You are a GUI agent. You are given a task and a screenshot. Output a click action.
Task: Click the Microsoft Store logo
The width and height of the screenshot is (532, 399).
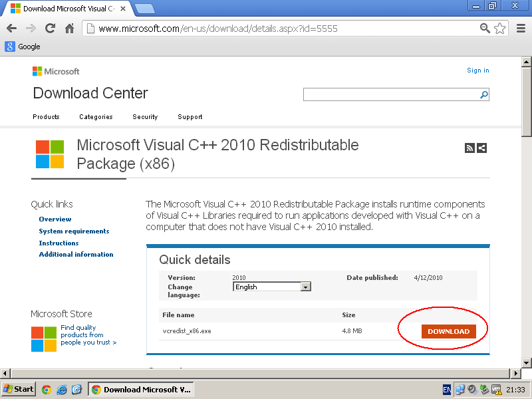click(x=44, y=339)
